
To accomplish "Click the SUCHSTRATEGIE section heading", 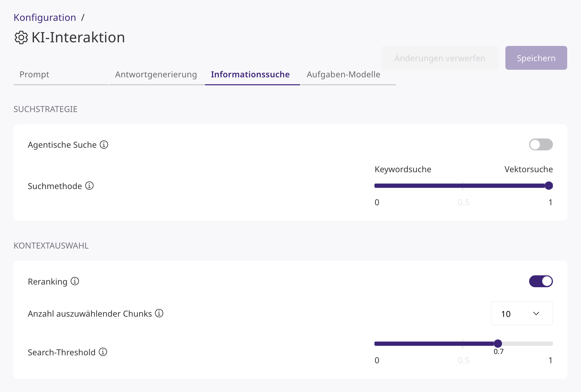I will click(x=45, y=109).
